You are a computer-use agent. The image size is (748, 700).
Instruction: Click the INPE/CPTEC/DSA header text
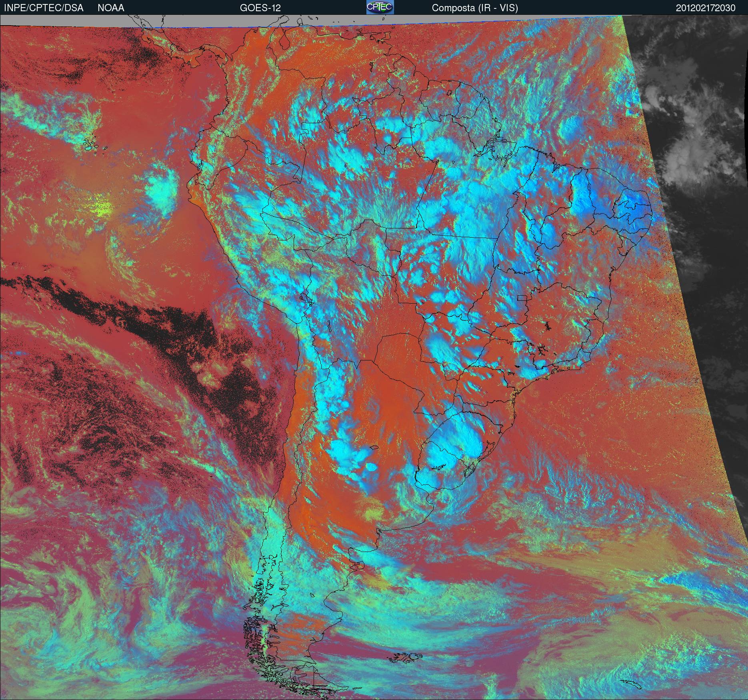click(x=44, y=8)
